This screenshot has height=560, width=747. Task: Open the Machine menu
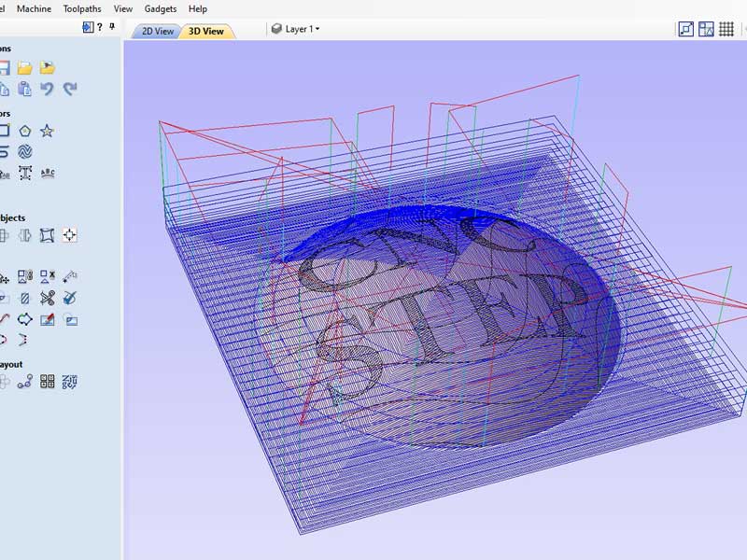[x=35, y=8]
